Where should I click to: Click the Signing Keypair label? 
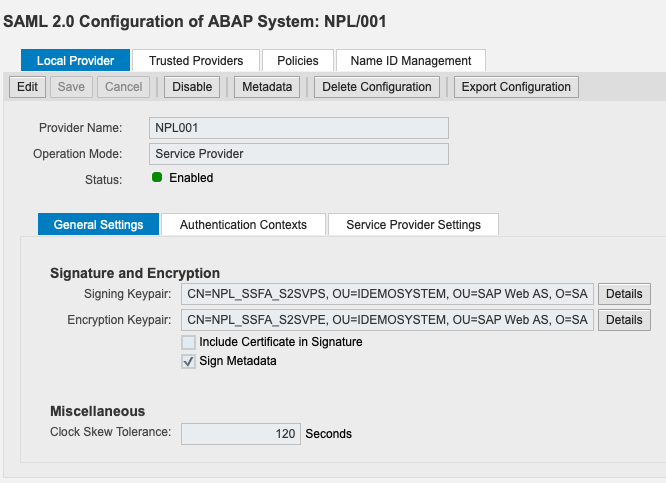pyautogui.click(x=127, y=294)
